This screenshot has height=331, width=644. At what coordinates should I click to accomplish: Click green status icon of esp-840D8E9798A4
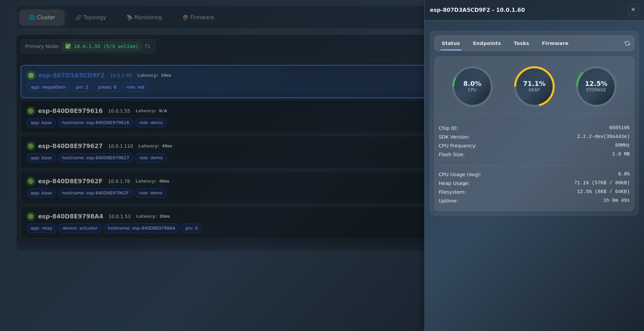(x=31, y=216)
